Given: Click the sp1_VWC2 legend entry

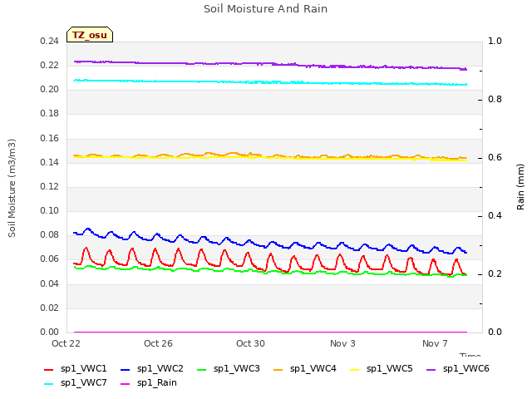Looking at the screenshot, I should click(151, 368).
